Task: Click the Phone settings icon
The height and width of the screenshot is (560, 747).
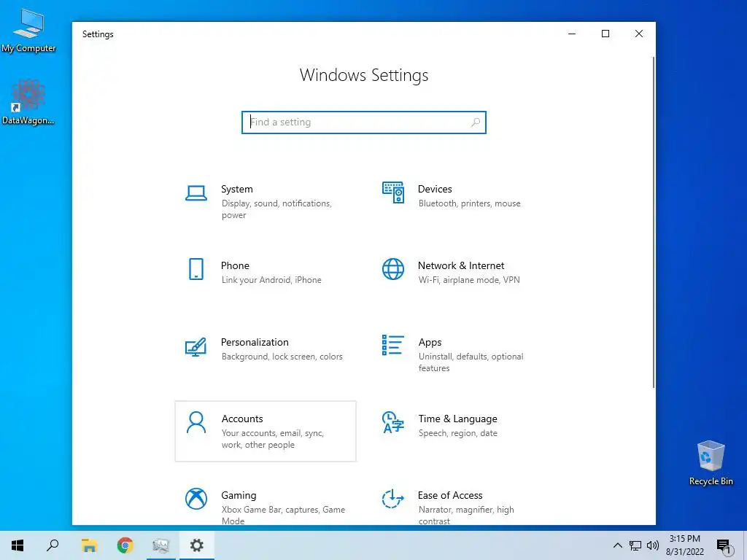Action: click(196, 269)
